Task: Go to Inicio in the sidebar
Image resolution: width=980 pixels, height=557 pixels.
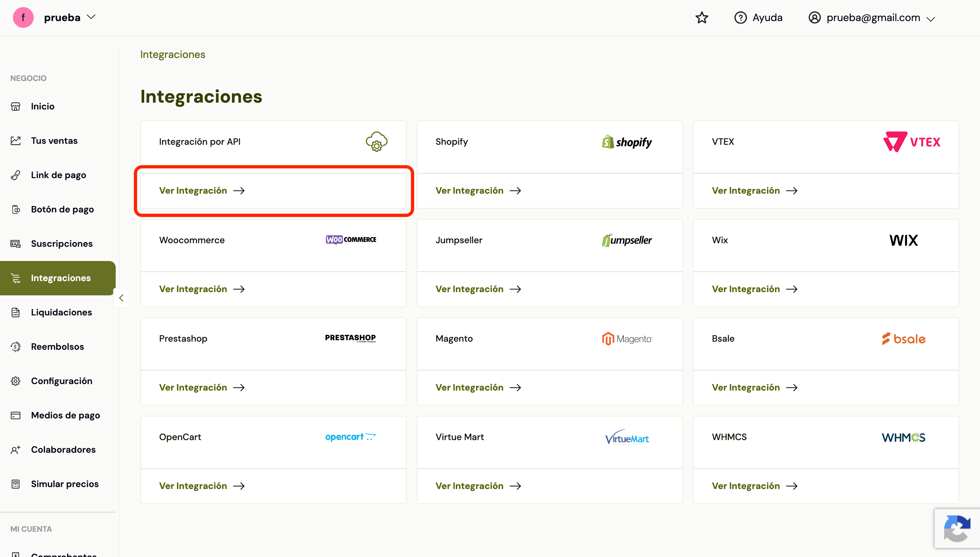Action: tap(58, 106)
